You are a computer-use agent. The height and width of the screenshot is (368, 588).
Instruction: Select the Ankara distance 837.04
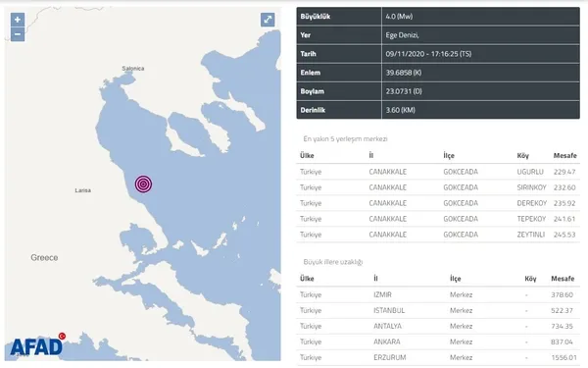coord(563,342)
